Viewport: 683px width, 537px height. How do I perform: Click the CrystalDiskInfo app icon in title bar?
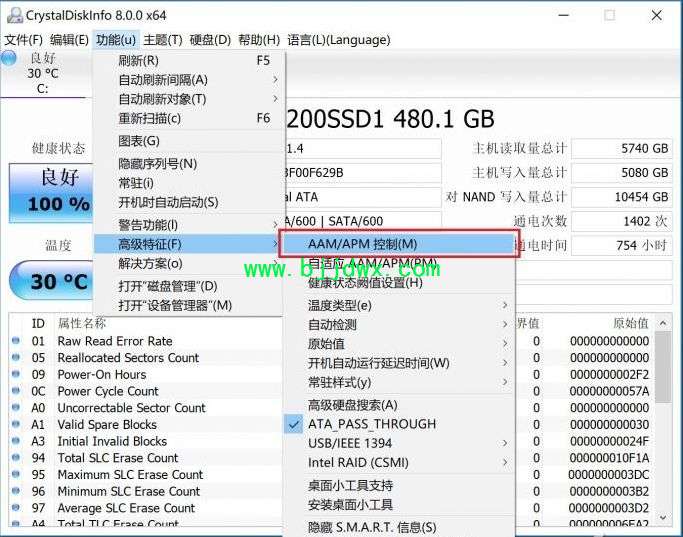click(x=14, y=15)
